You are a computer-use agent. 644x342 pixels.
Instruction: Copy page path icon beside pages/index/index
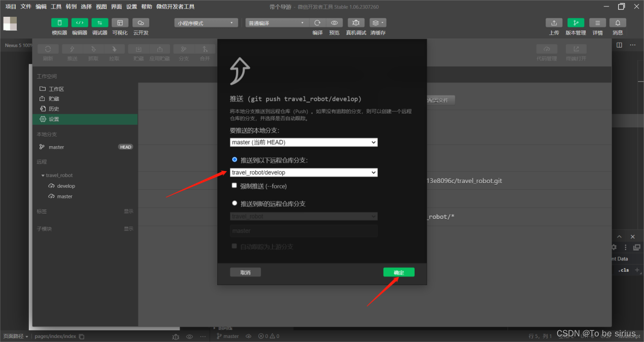pos(82,336)
